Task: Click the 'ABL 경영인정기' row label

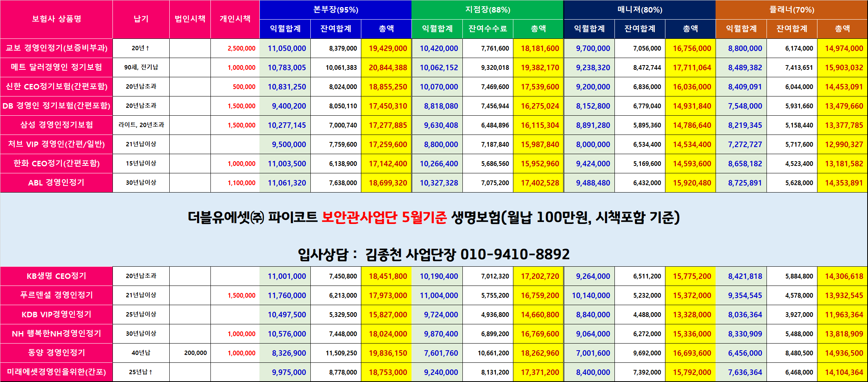Action: pos(56,183)
